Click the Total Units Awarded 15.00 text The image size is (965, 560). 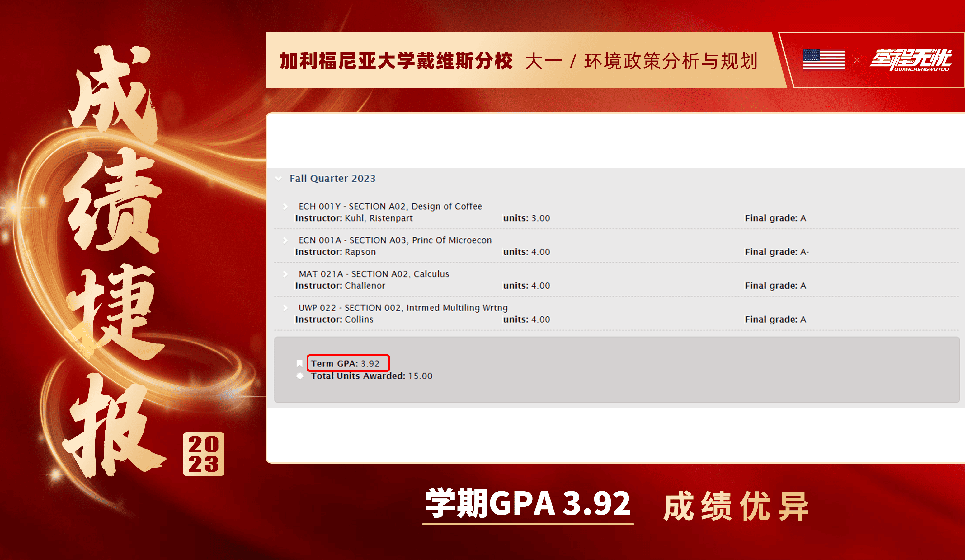click(371, 376)
